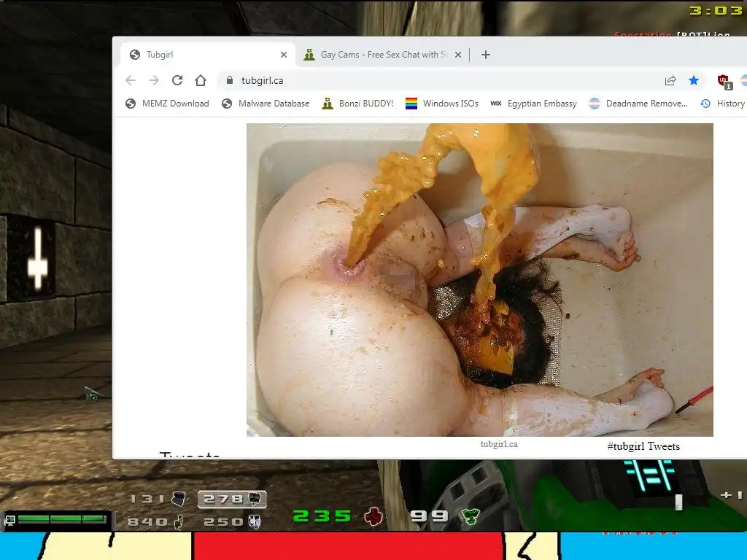747x560 pixels.
Task: Click the green 235 health counter
Action: 322,516
